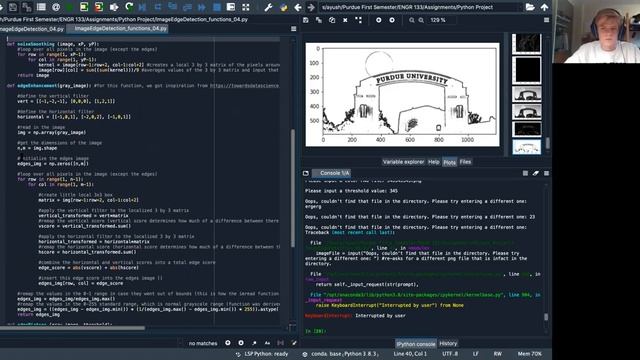Copy plot to clipboard icon
640x360 pixels.
click(x=332, y=20)
